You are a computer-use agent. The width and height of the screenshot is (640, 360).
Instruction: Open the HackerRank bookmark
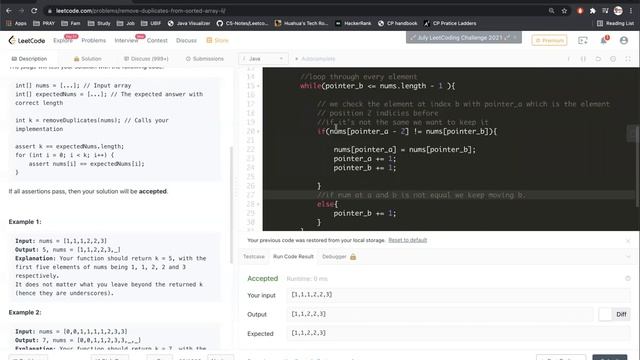[353, 23]
